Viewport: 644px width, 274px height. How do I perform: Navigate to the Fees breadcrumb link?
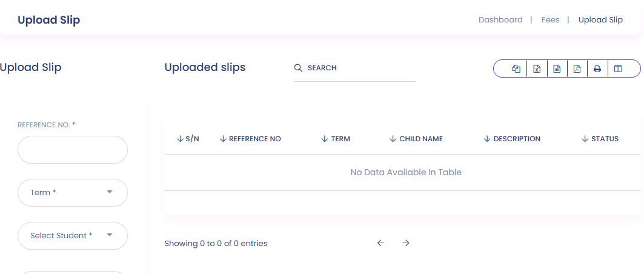pos(550,19)
